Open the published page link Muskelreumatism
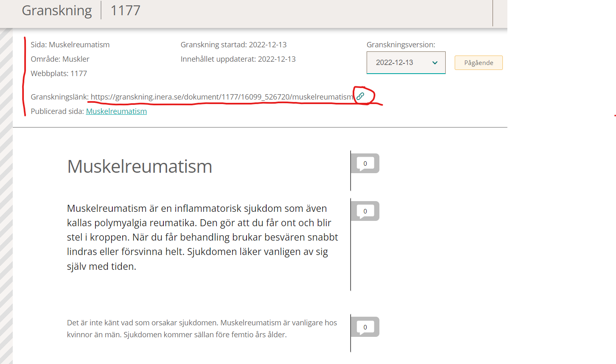The width and height of the screenshot is (616, 364). click(116, 111)
